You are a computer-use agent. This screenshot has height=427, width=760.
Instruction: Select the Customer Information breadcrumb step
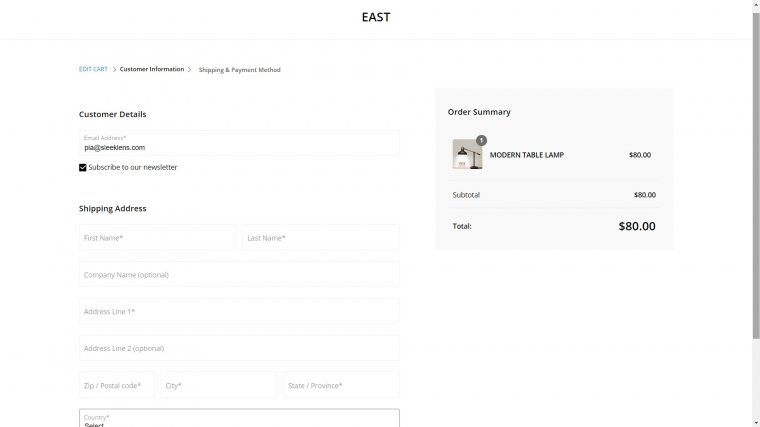[152, 69]
